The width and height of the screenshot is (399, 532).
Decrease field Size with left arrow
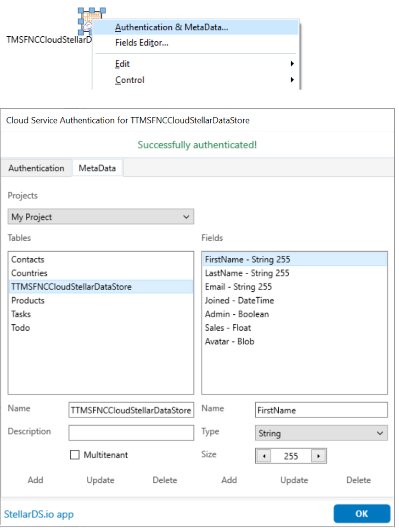264,456
